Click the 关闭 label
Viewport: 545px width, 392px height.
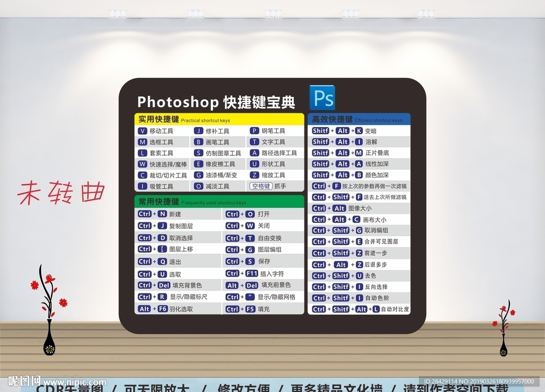coord(264,226)
